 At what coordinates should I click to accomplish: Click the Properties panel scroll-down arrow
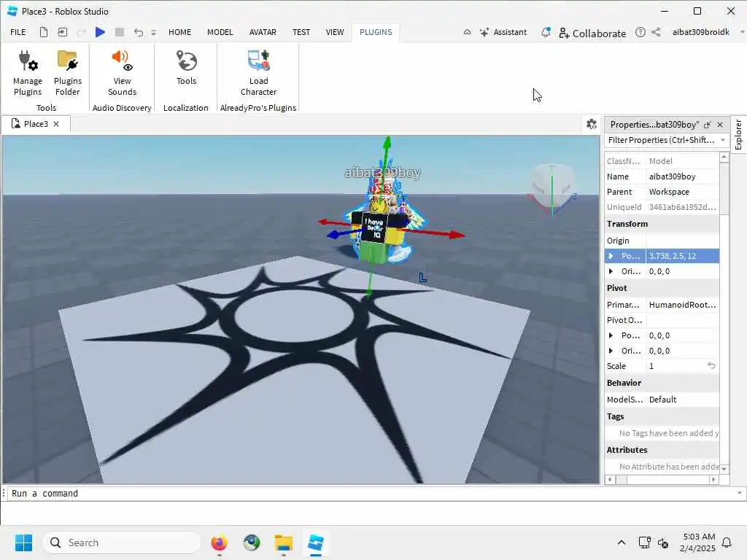point(724,469)
